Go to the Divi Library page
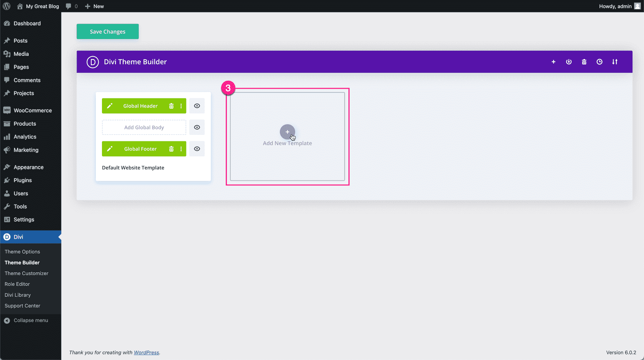Screen dimensions: 644x360 click(18, 295)
